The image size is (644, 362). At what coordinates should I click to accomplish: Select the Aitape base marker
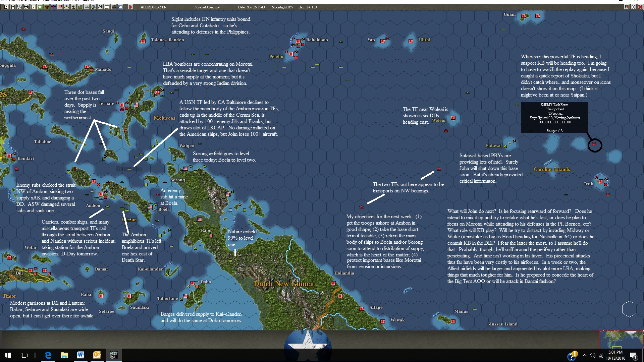(x=362, y=309)
